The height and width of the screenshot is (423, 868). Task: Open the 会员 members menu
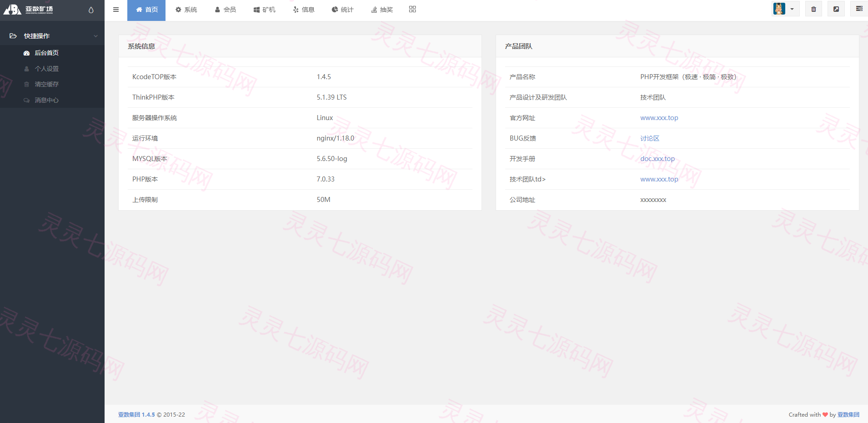(x=225, y=10)
